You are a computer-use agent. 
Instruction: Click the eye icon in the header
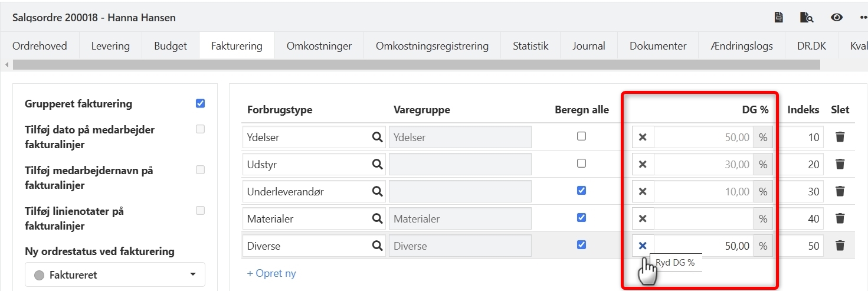pos(836,18)
